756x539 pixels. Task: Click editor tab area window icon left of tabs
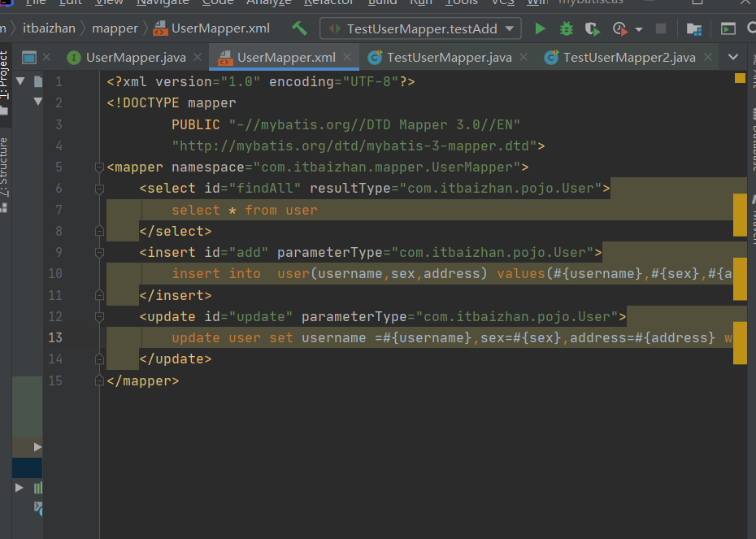pyautogui.click(x=29, y=58)
